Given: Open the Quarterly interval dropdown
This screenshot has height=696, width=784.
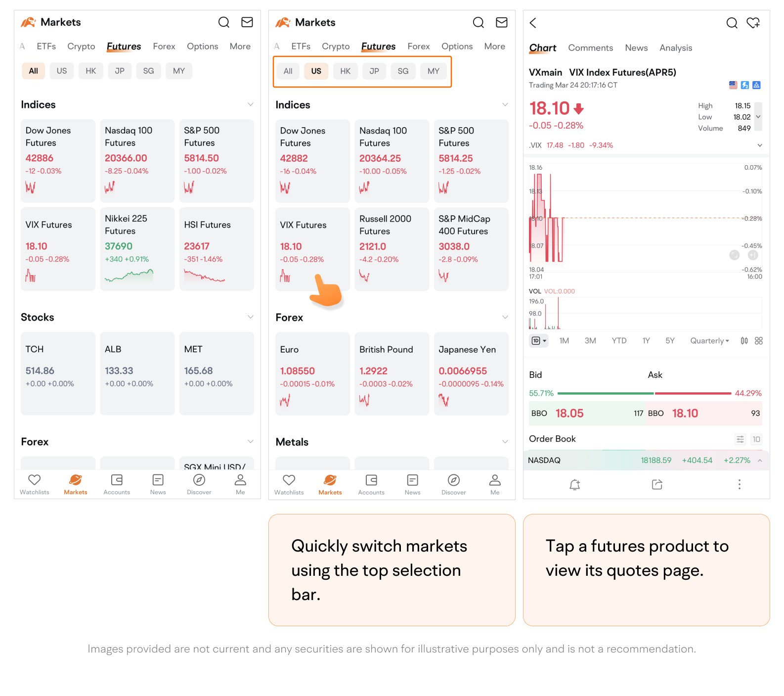Looking at the screenshot, I should click(709, 341).
